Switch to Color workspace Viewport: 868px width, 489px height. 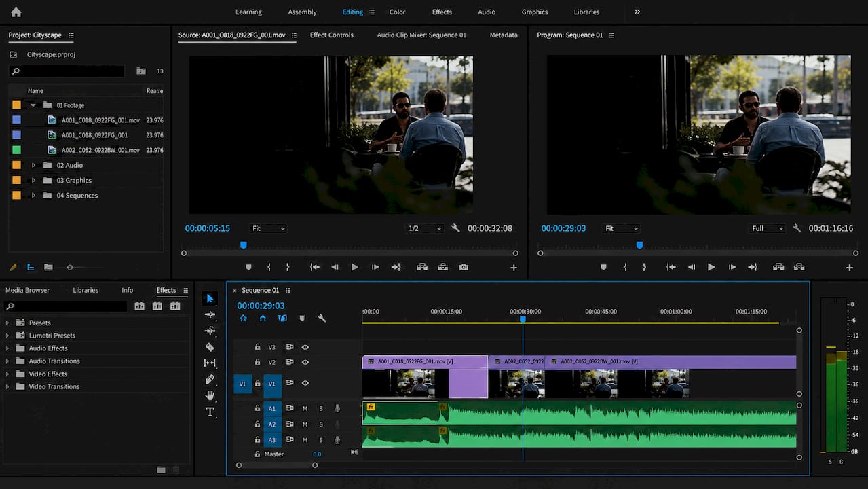tap(397, 12)
